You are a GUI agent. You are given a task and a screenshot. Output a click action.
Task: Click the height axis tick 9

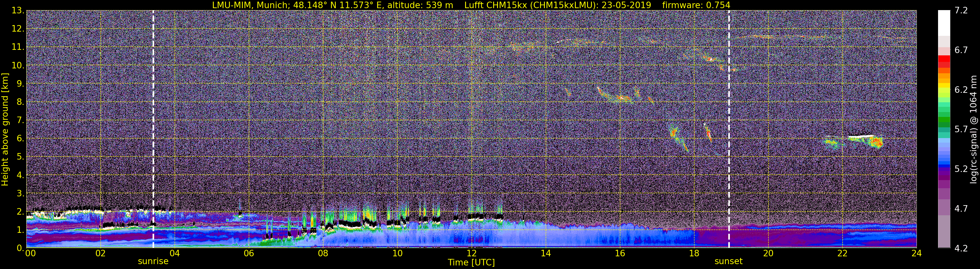pos(20,83)
